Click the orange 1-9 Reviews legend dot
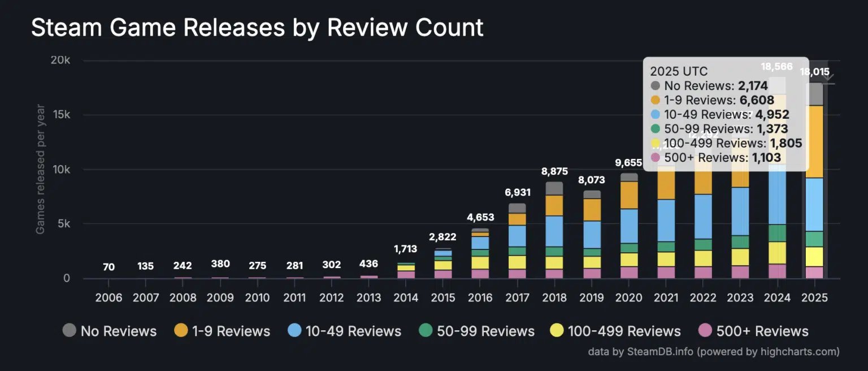The image size is (868, 371). pyautogui.click(x=181, y=331)
